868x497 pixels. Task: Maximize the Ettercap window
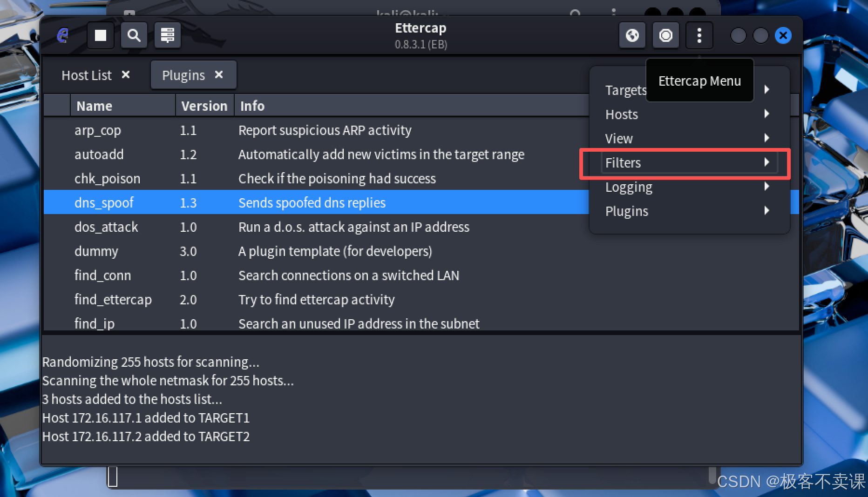pyautogui.click(x=761, y=35)
